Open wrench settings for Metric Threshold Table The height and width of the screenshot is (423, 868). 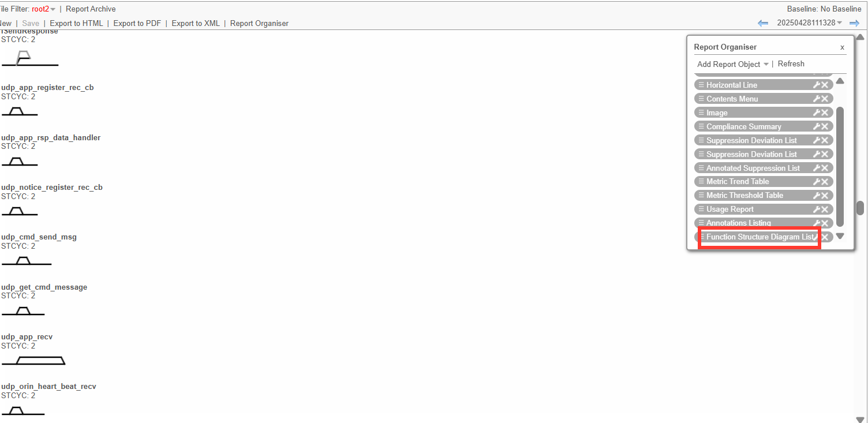click(x=817, y=196)
